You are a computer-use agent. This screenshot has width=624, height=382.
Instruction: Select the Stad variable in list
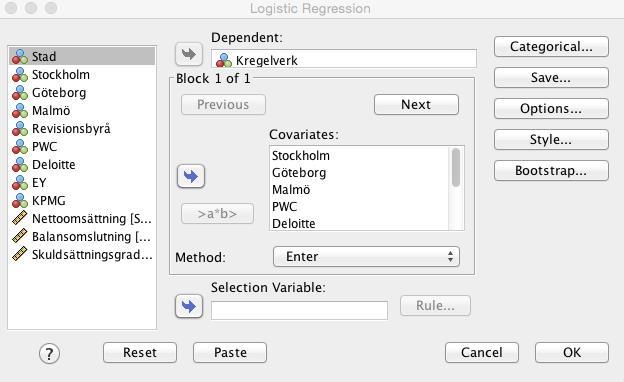click(82, 56)
